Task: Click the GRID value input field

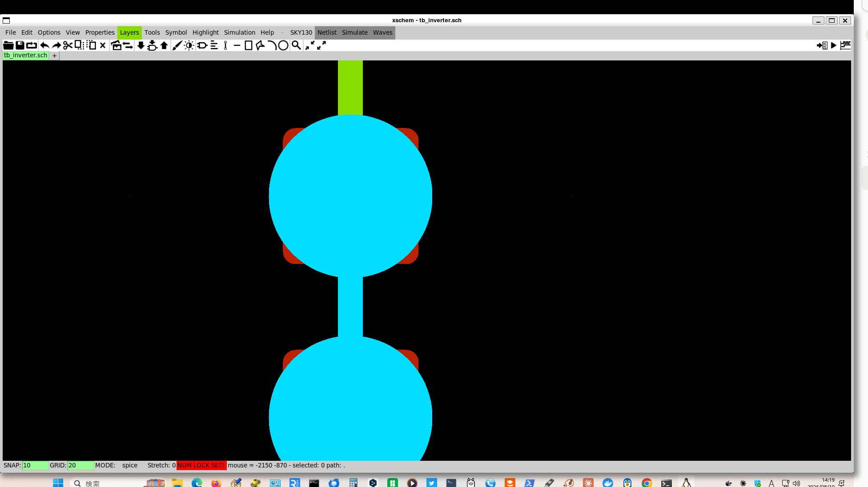Action: point(80,465)
